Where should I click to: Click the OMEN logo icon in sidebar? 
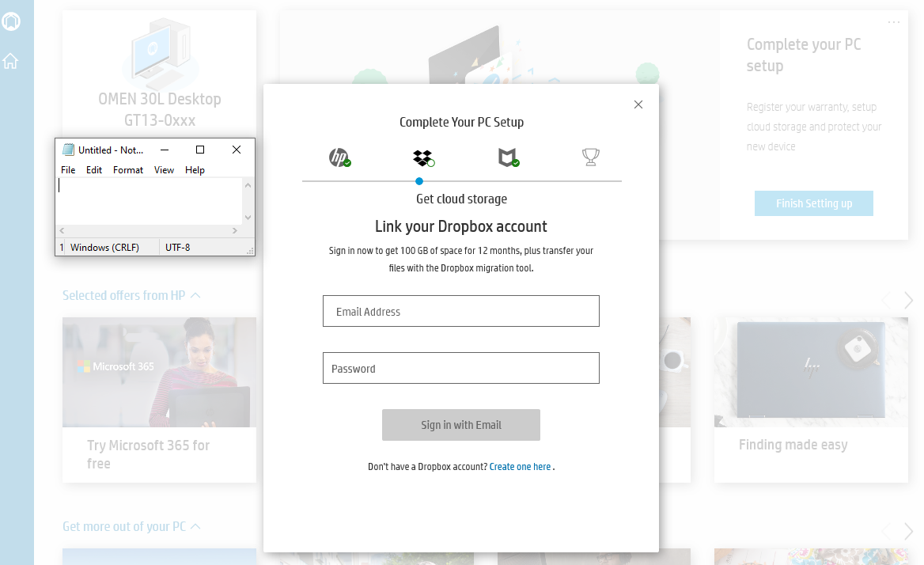[10, 21]
